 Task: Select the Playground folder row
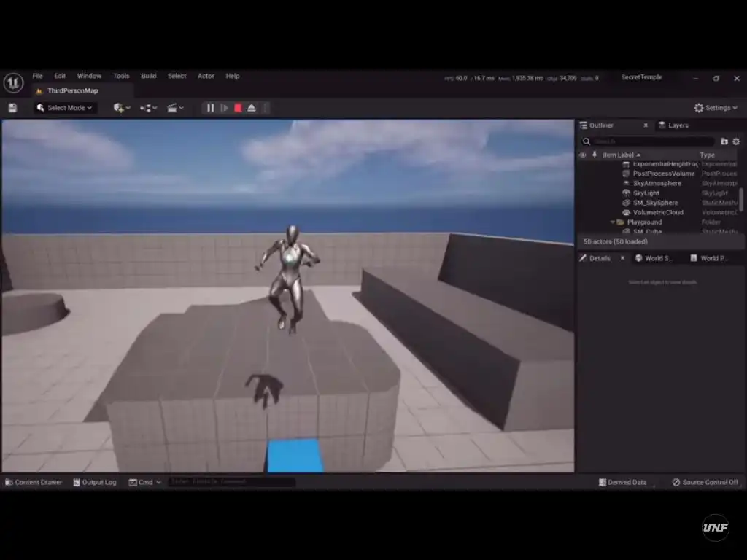coord(657,222)
